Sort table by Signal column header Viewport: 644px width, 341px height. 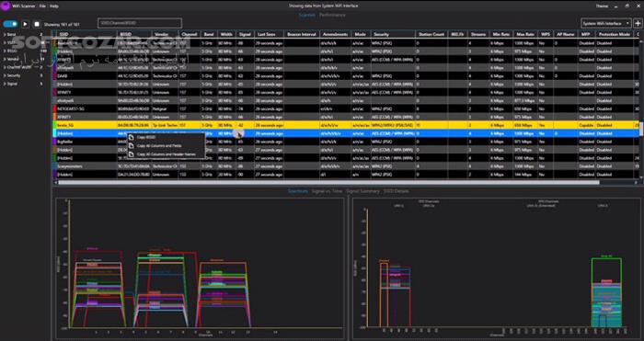point(245,35)
